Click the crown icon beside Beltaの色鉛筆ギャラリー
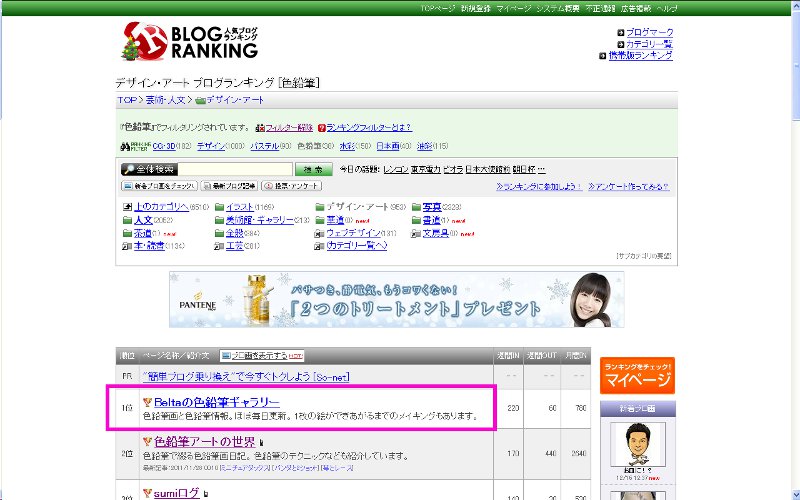The height and width of the screenshot is (500, 800). coord(147,401)
